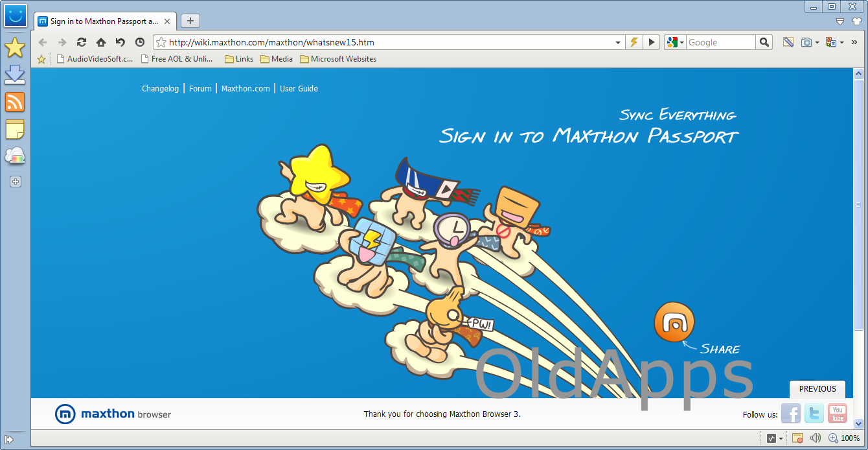Click the orange Maxthon share button

point(674,322)
